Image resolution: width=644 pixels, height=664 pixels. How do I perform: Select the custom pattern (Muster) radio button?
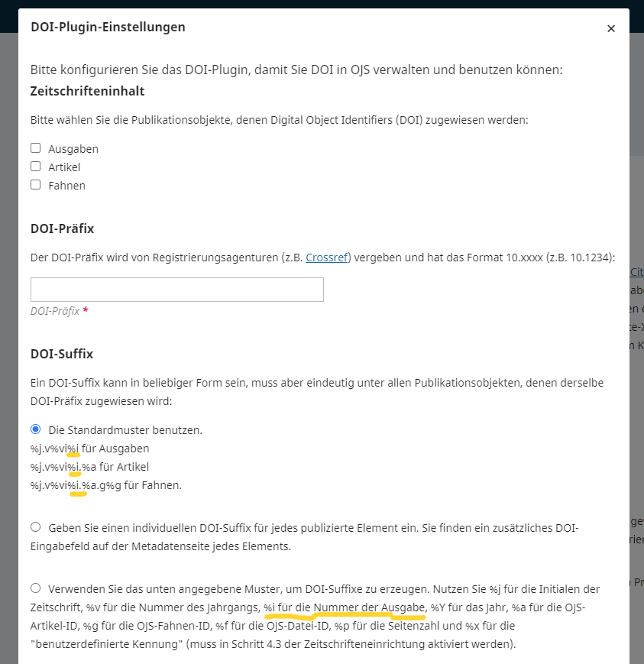pyautogui.click(x=35, y=588)
